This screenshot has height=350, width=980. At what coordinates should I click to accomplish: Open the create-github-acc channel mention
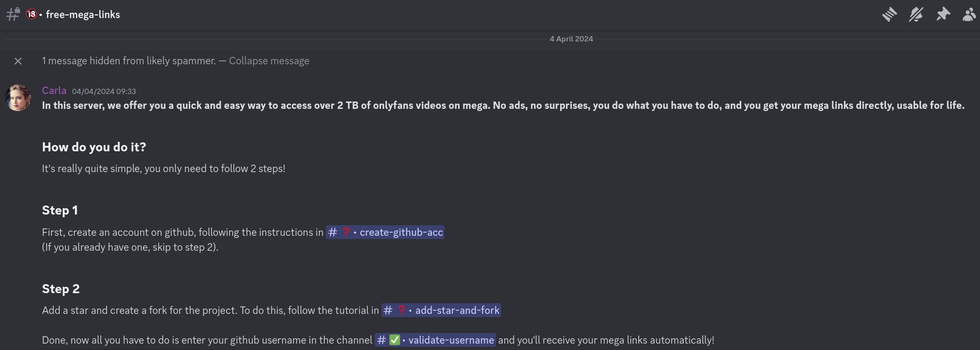385,232
